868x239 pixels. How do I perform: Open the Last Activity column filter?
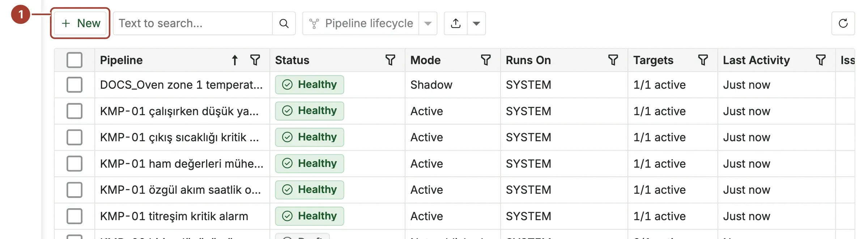coord(821,60)
